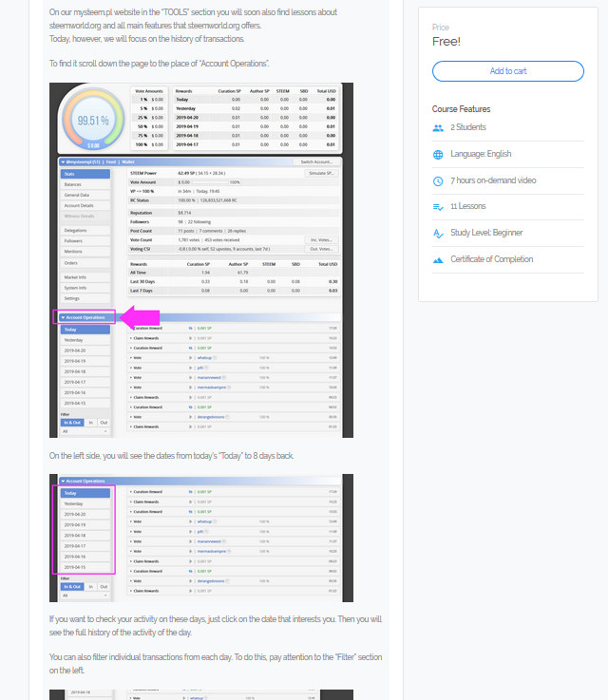Screen dimensions: 608x700
Task: Click the lessons checklist icon
Action: [x=438, y=207]
